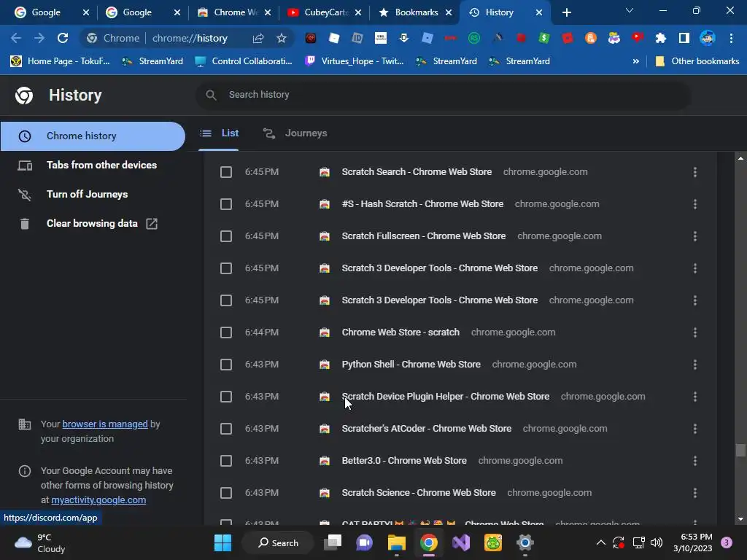
Task: Open the Chrome three-dot menu
Action: coord(731,38)
